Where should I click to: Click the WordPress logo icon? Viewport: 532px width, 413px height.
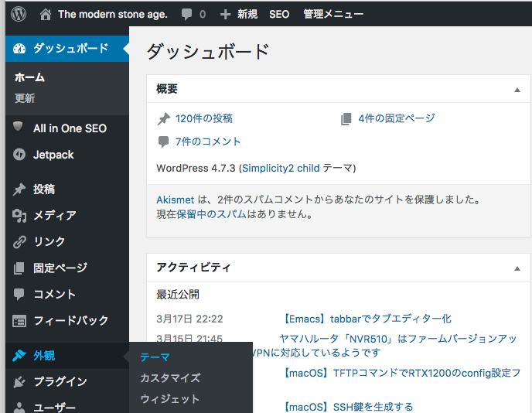(19, 14)
